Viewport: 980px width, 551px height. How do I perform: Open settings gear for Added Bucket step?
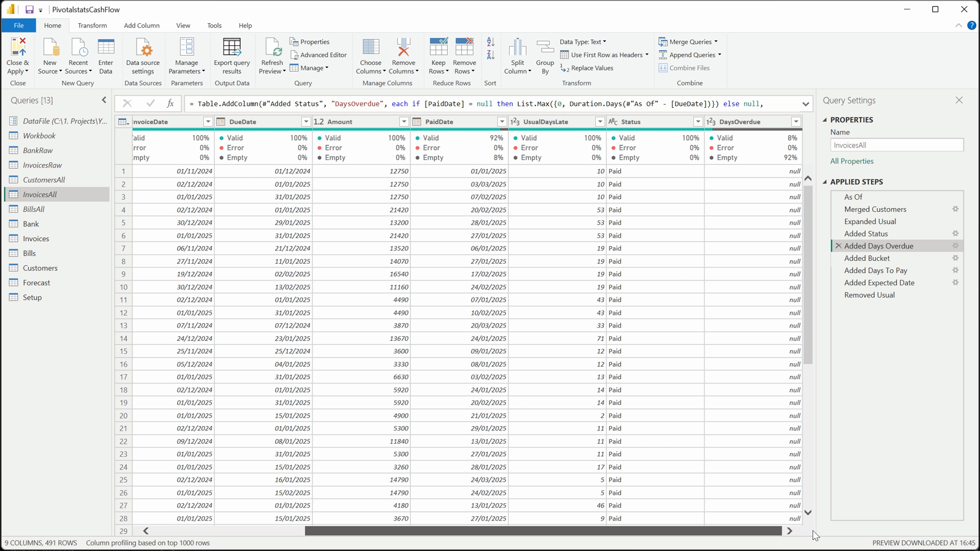tap(956, 258)
